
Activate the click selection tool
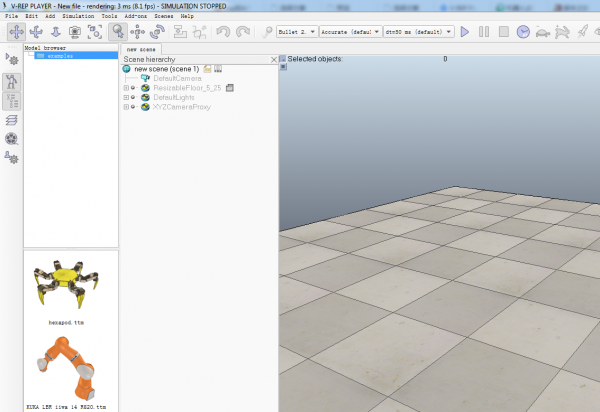click(x=118, y=32)
